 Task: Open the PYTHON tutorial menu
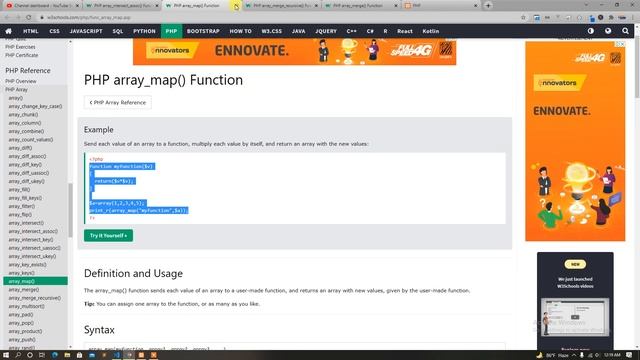click(144, 31)
